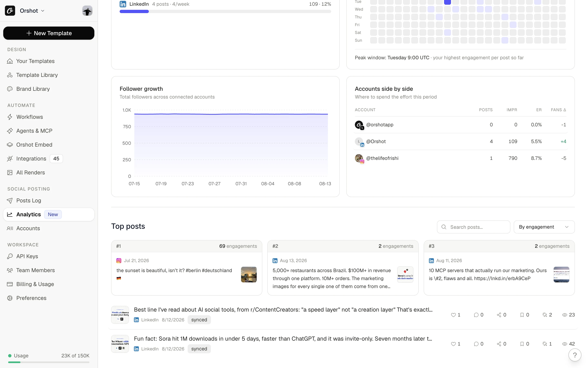Click the @orshotapp X avatar icon
The width and height of the screenshot is (588, 368).
359,125
